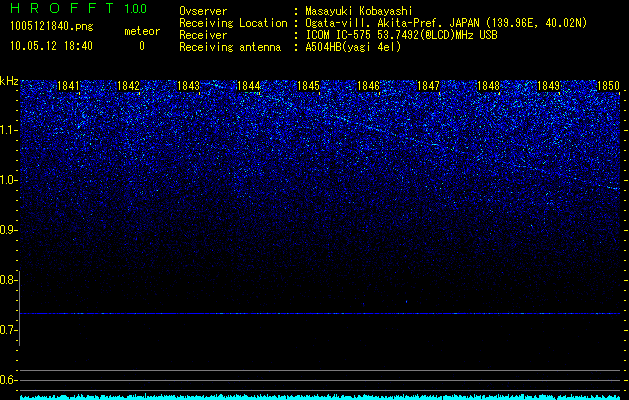Click time marker 1844
Image resolution: width=629 pixels, height=400 pixels.
[x=248, y=86]
